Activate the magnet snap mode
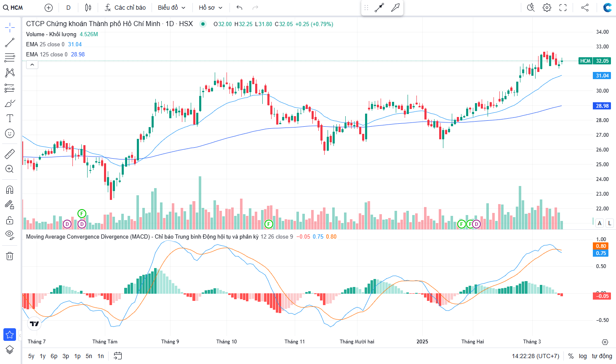Screen dimensions: 616x364 pos(10,190)
